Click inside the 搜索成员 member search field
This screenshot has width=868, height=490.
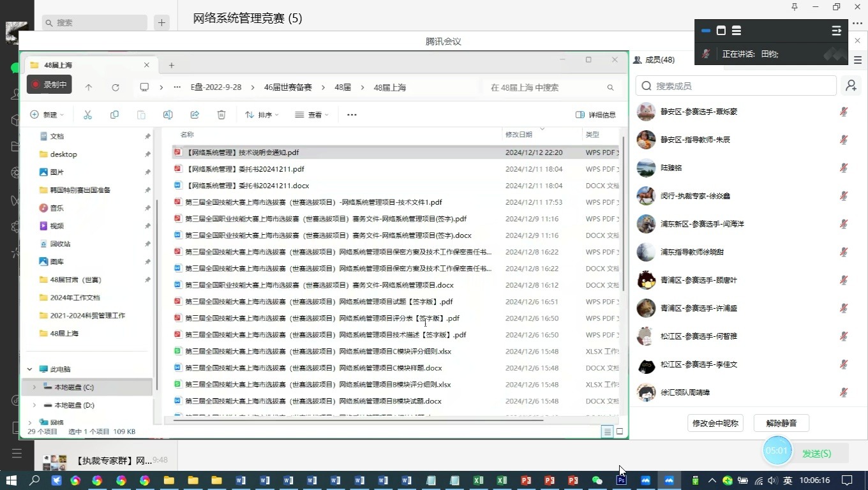point(734,85)
